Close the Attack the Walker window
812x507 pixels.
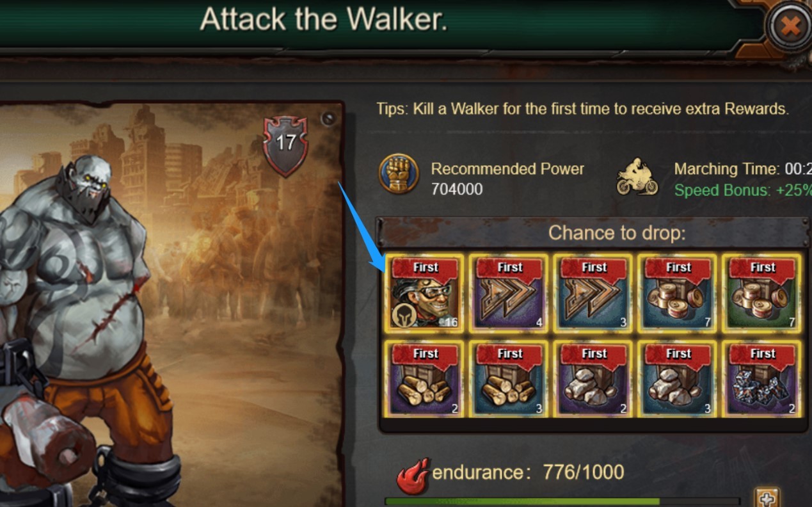[790, 27]
